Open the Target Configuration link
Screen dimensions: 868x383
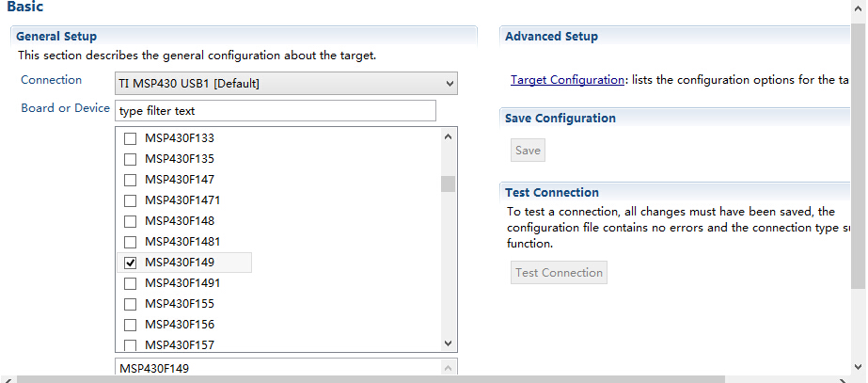(x=567, y=80)
